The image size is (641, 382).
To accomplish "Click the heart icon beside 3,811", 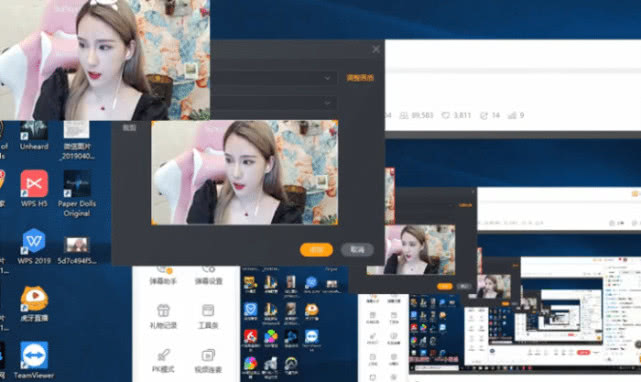I will click(x=446, y=116).
